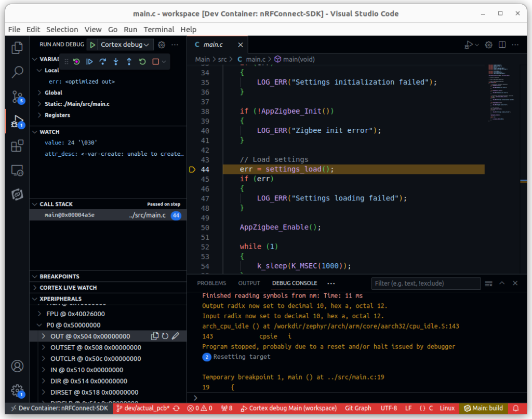
Task: Copy value of OUT register
Action: [x=155, y=336]
